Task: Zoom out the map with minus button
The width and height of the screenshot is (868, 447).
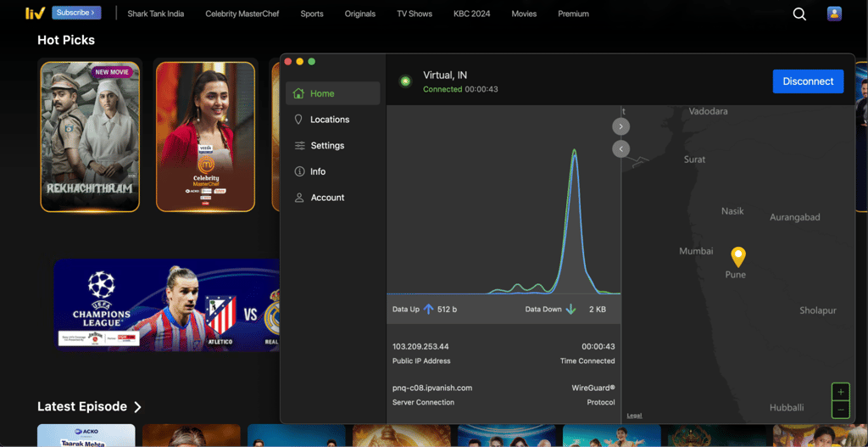Action: click(840, 410)
